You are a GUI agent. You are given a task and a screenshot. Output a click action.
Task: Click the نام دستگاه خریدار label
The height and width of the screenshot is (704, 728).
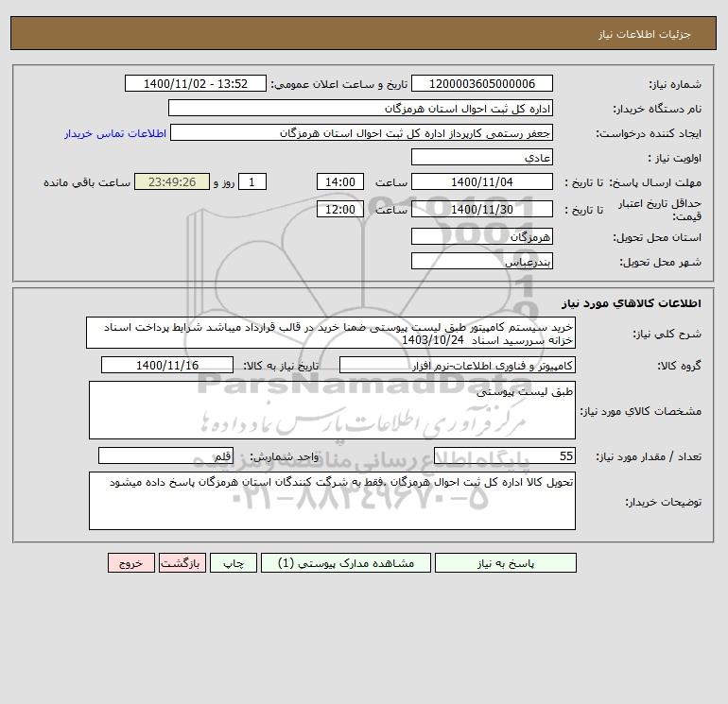coord(657,109)
